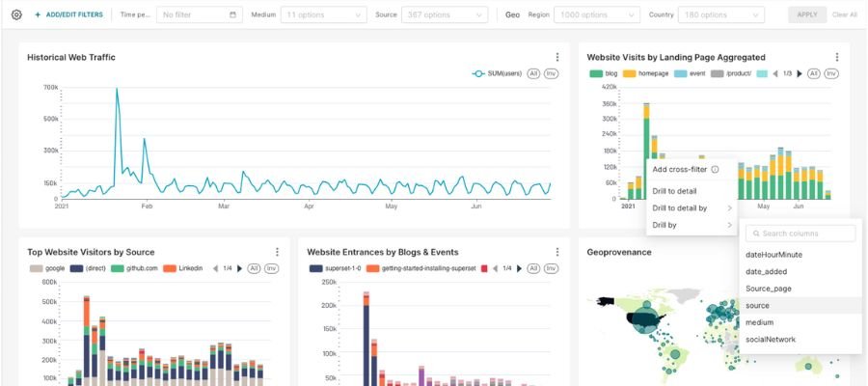The height and width of the screenshot is (386, 868).
Task: Click Clear All filters link
Action: [845, 14]
